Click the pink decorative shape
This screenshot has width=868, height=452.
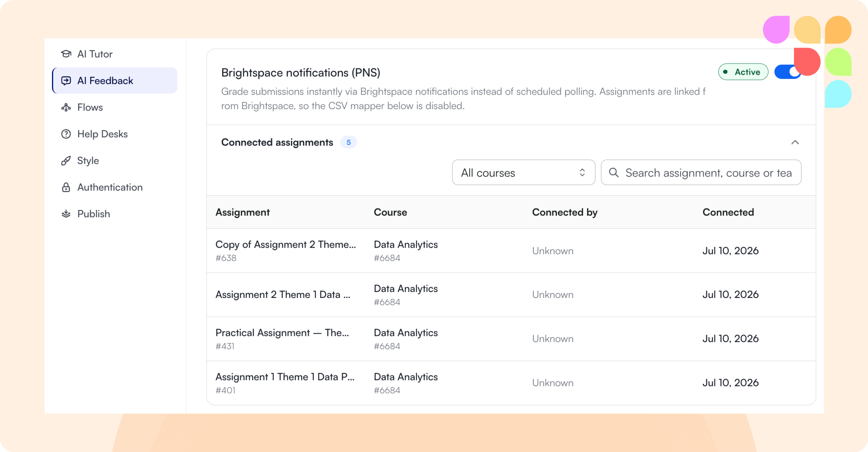[x=776, y=30]
